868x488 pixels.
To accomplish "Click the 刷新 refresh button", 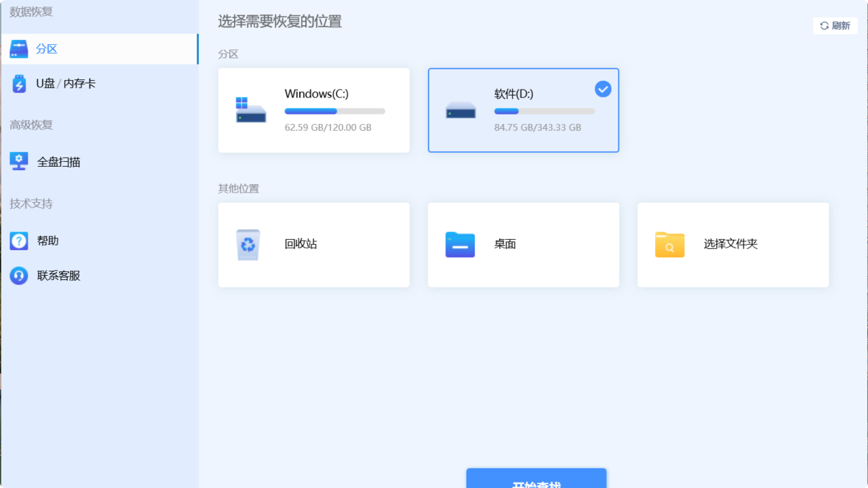I will (x=835, y=26).
